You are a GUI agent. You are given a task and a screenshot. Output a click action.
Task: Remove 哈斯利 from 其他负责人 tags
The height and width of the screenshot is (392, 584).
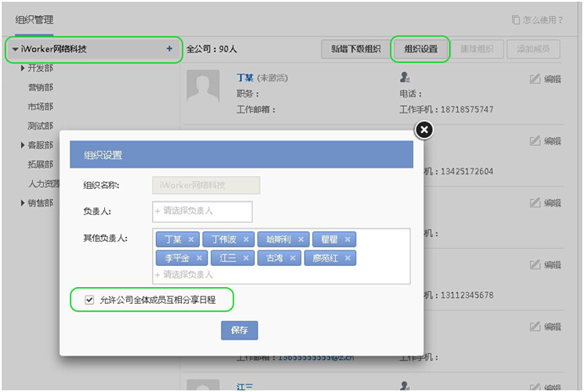pos(301,240)
